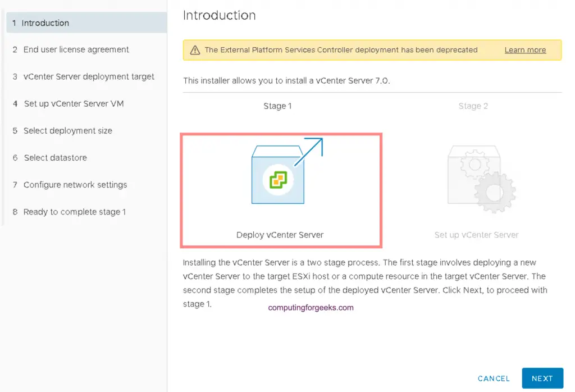575x392 pixels.
Task: Click the Stage 1 label
Action: point(277,106)
